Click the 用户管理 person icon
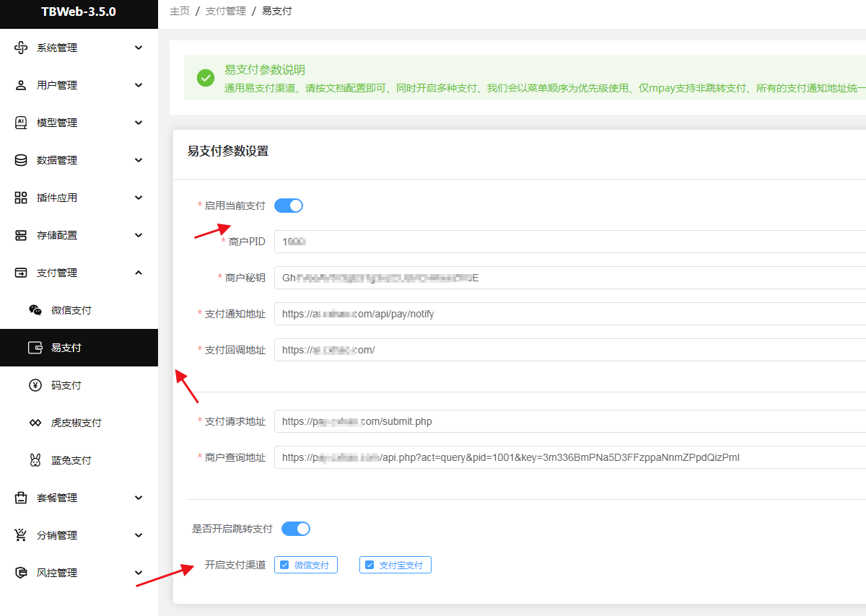Image resolution: width=866 pixels, height=616 pixels. (x=21, y=85)
